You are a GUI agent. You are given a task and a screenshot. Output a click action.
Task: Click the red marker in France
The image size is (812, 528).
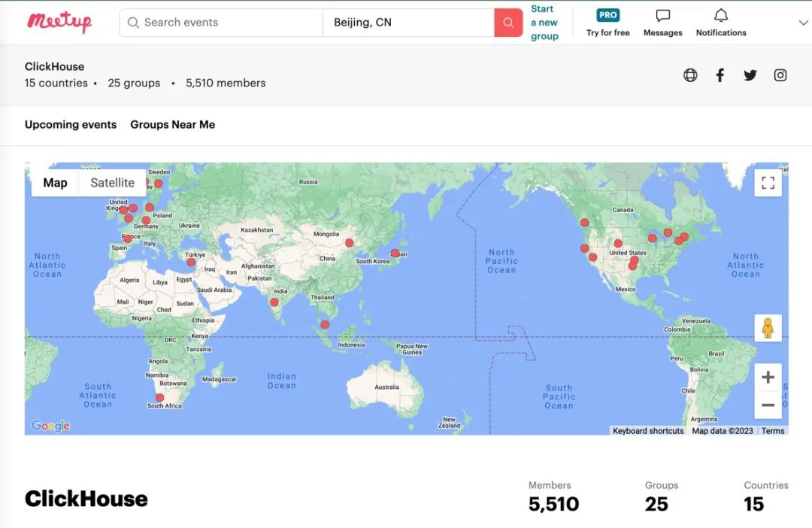pos(127,239)
